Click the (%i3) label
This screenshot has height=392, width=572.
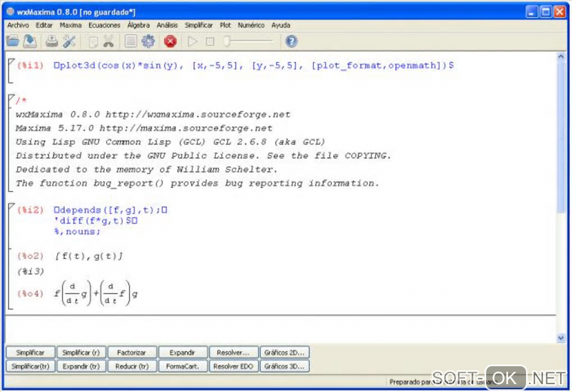31,271
